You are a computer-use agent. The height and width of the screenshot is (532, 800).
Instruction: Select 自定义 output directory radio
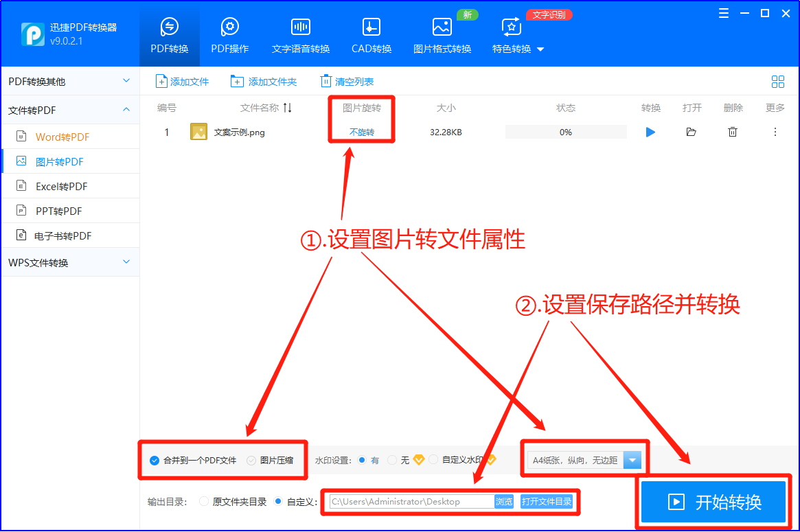278,501
